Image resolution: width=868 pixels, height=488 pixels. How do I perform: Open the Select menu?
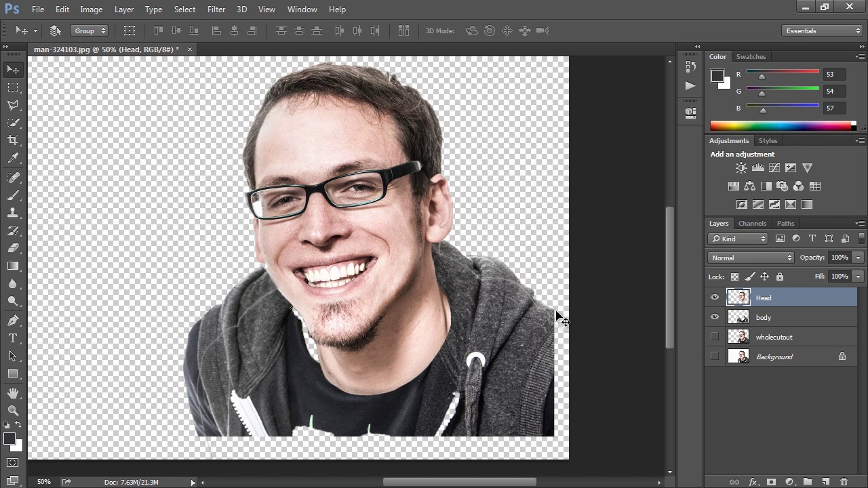click(184, 9)
